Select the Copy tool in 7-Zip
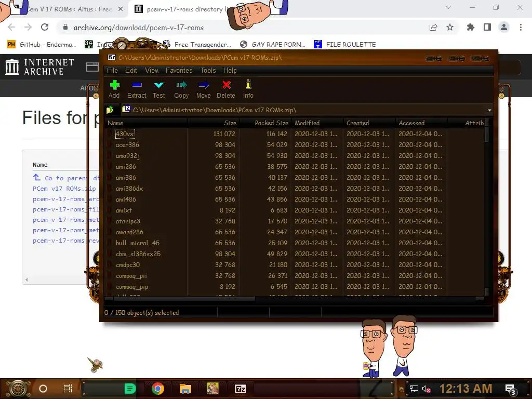 [x=181, y=89]
